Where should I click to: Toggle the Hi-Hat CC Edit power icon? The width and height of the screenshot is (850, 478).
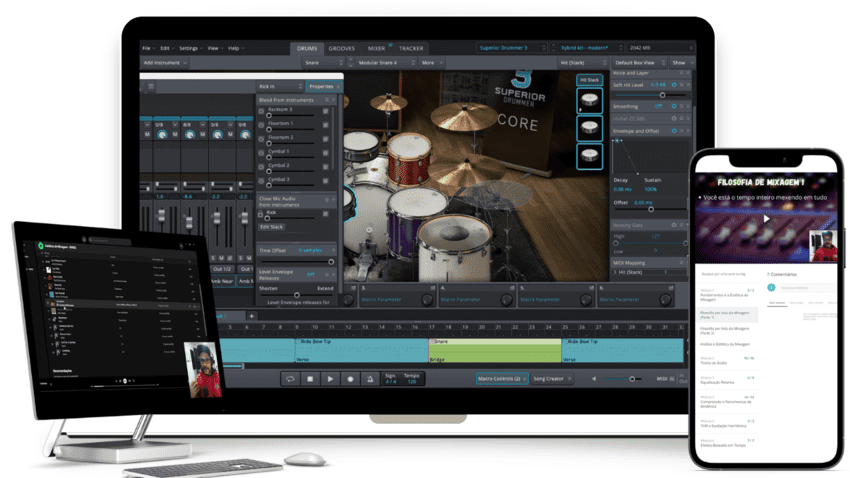click(x=674, y=118)
